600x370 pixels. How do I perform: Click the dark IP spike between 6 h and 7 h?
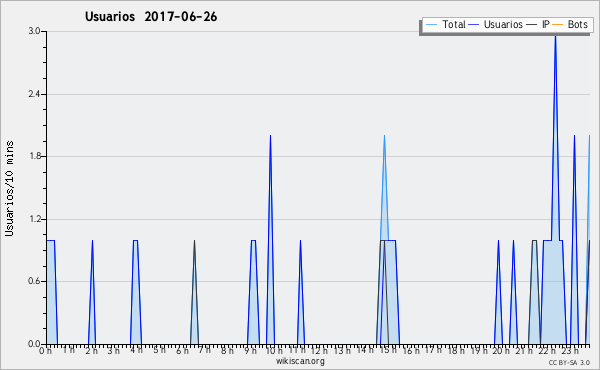(x=194, y=291)
